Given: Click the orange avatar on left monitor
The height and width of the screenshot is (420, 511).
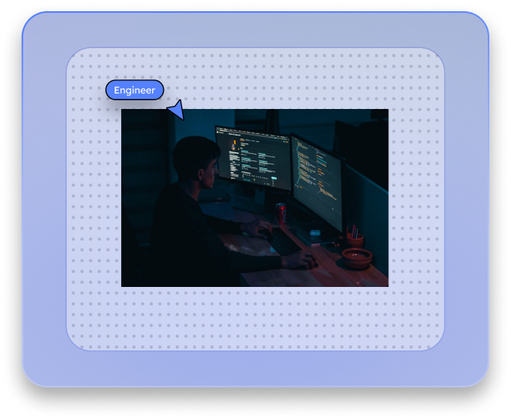Looking at the screenshot, I should pos(235,144).
